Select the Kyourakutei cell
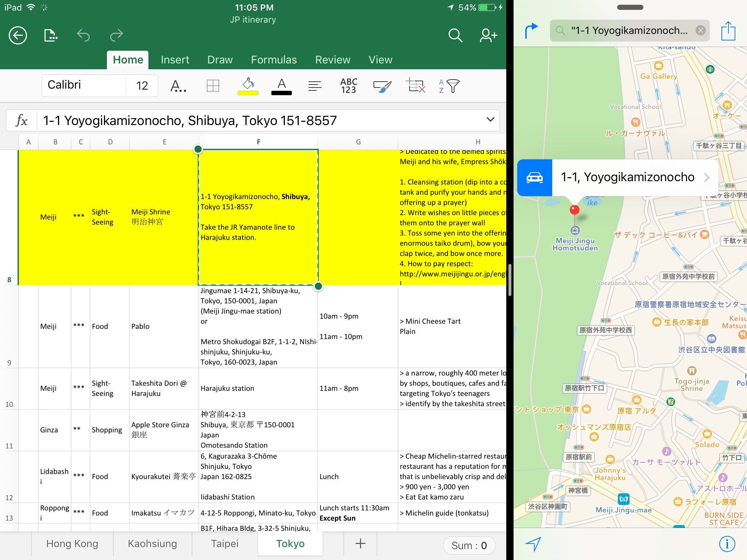The image size is (747, 560). [164, 477]
